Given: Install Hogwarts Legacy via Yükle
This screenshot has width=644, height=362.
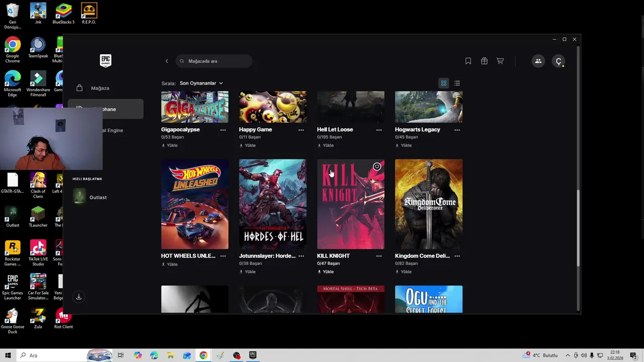Looking at the screenshot, I should [404, 145].
